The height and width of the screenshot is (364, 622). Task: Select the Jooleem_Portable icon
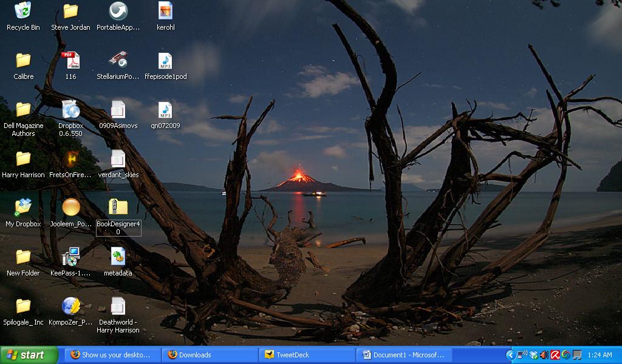(x=71, y=207)
